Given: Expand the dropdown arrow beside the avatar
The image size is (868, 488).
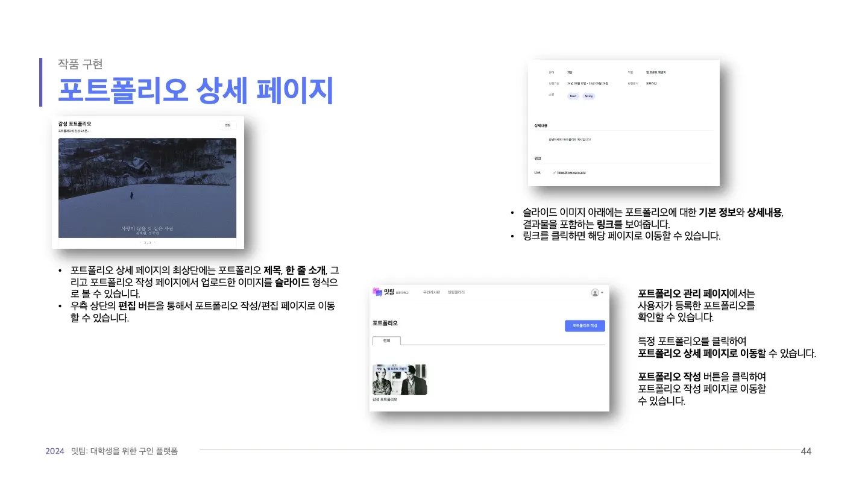Looking at the screenshot, I should pos(602,293).
